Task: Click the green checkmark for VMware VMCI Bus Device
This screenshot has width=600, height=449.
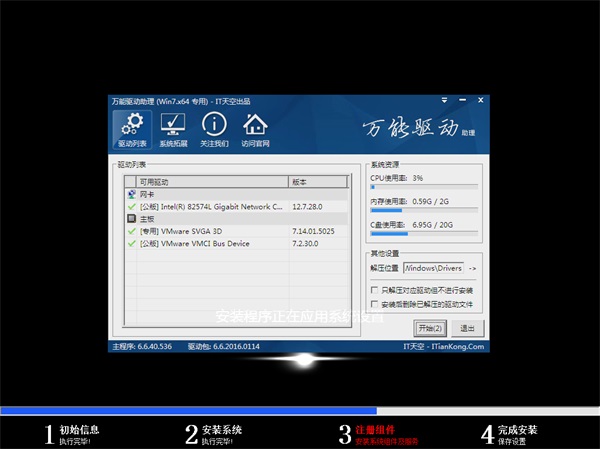Action: click(131, 243)
